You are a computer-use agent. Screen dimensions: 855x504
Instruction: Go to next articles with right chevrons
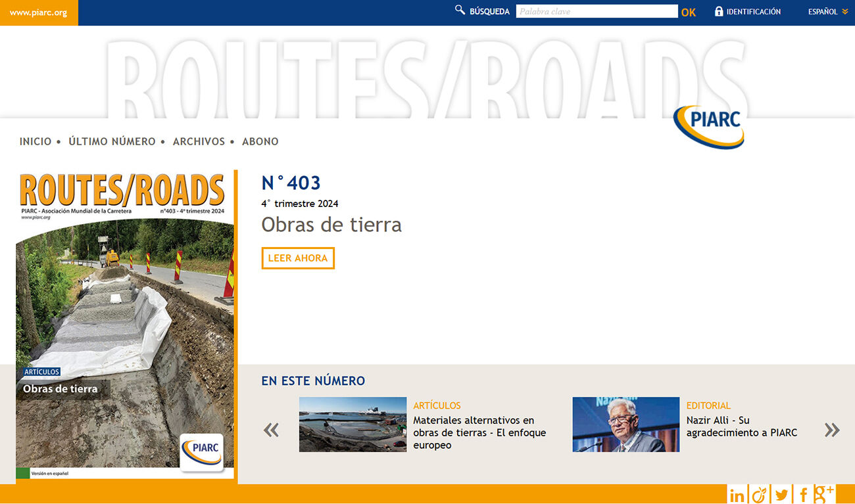(832, 430)
